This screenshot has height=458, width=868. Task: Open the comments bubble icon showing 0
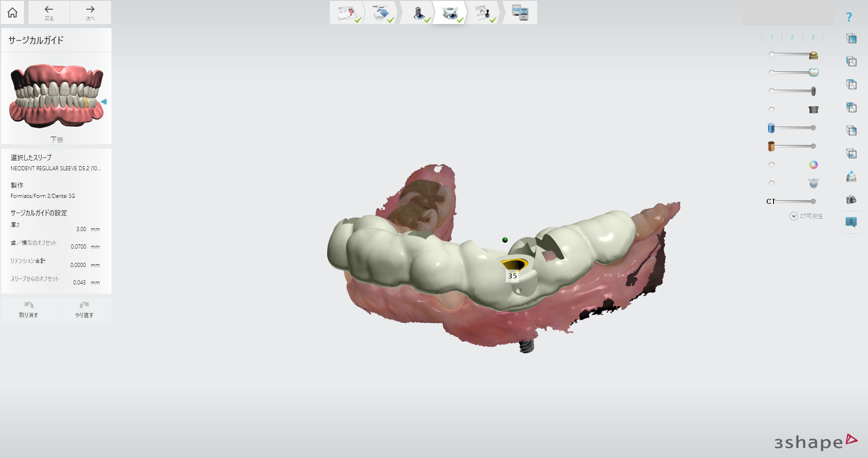851,222
